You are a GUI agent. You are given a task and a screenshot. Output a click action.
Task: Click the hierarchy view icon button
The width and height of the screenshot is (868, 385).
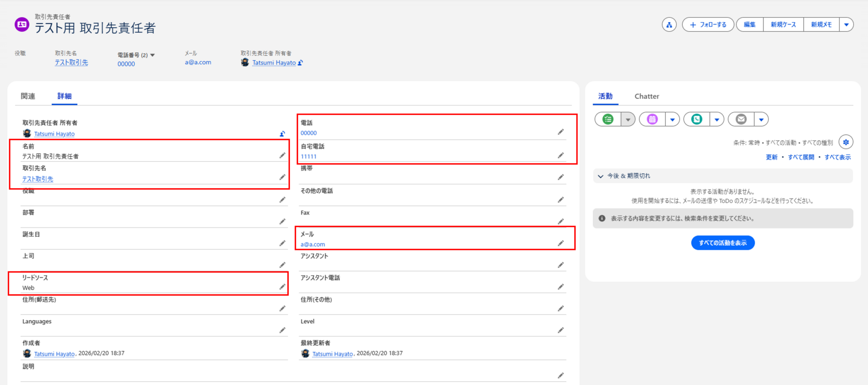(x=669, y=25)
